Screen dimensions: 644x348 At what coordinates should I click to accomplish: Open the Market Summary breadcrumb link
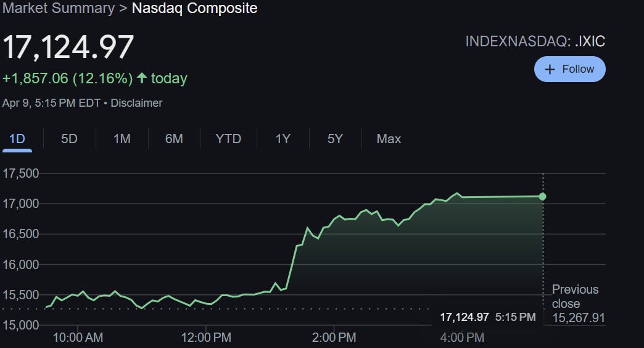[x=59, y=8]
